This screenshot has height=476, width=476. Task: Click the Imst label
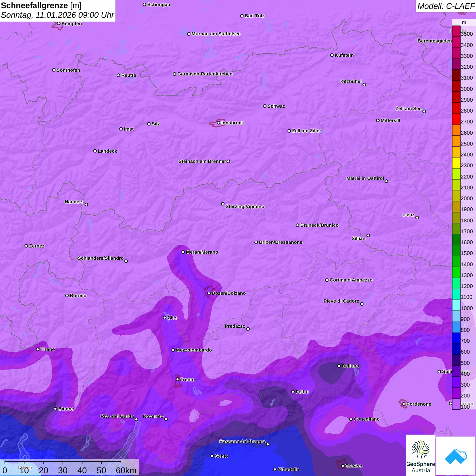(x=129, y=129)
